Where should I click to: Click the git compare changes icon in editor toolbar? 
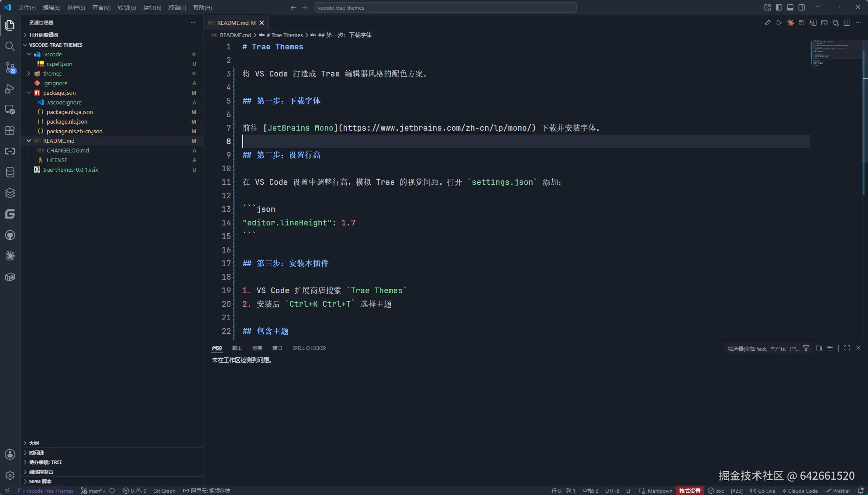pyautogui.click(x=836, y=23)
